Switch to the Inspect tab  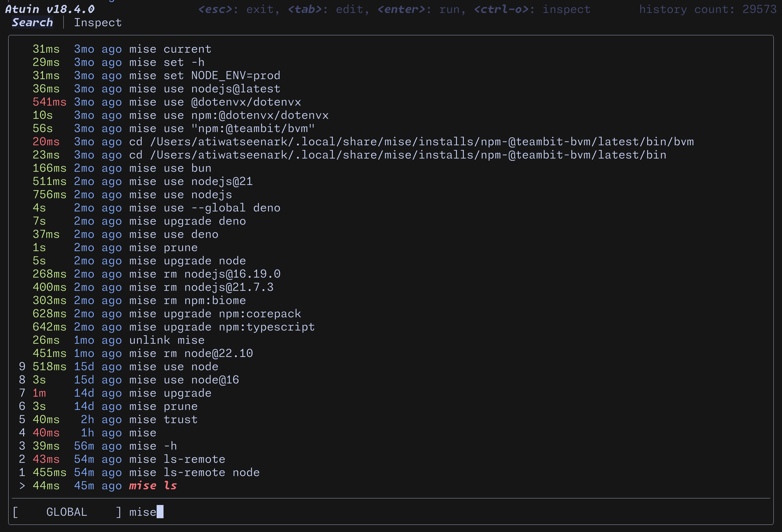98,22
